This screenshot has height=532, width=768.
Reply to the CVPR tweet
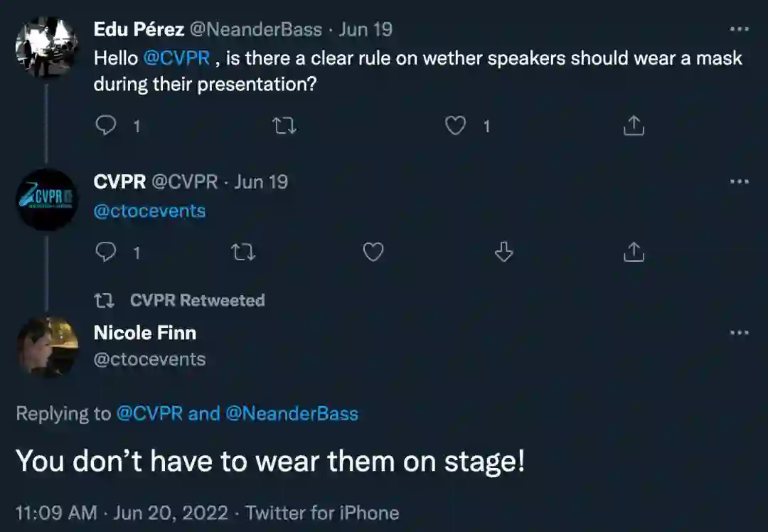106,252
